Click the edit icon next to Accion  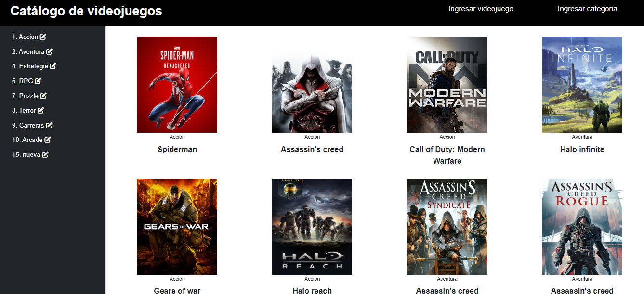click(43, 37)
